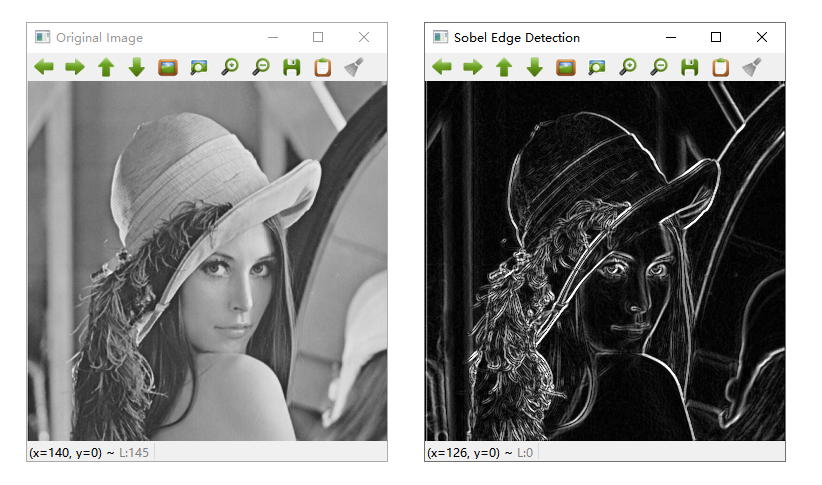The height and width of the screenshot is (485, 822).
Task: Pan left in Original Image window
Action: tap(44, 67)
